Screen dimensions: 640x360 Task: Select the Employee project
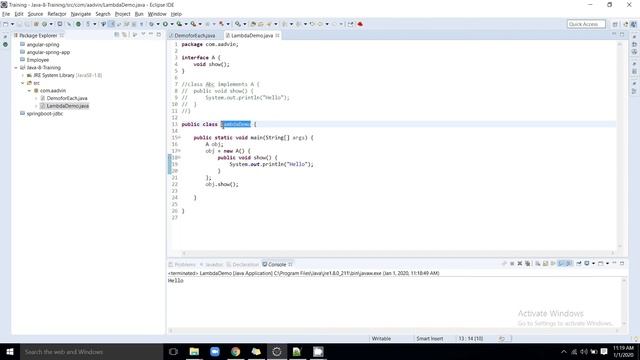tap(38, 60)
